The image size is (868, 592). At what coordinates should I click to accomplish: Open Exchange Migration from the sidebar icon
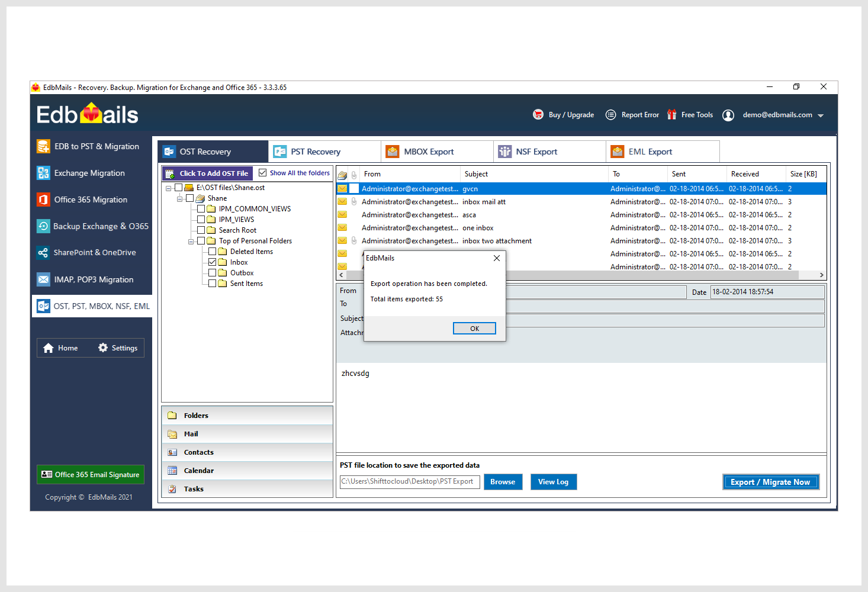43,173
